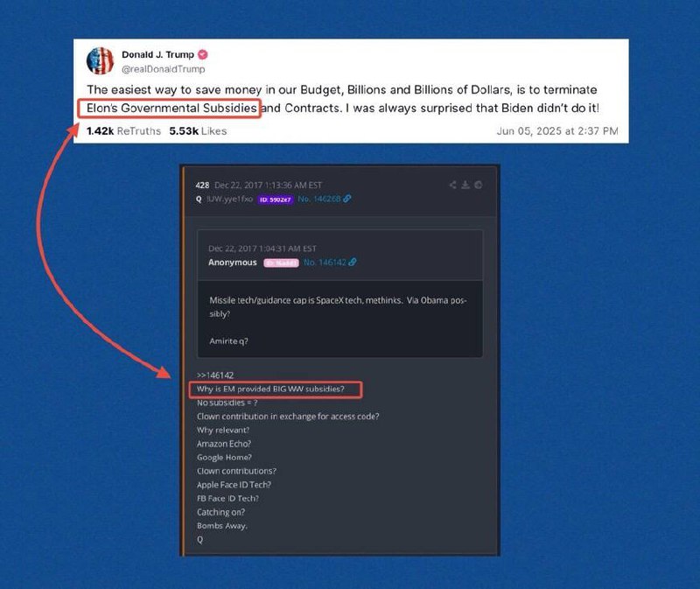View the 5.53k Likes count
The image size is (700, 589).
click(198, 130)
